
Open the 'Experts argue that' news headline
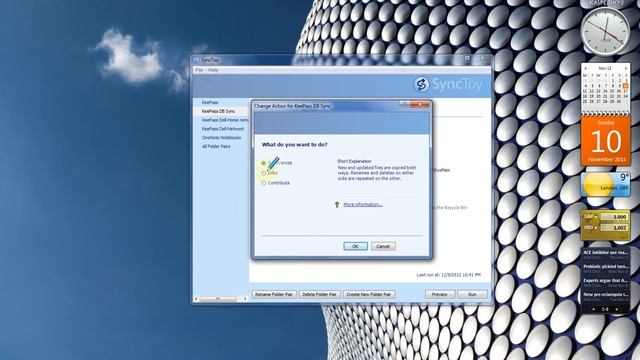click(x=605, y=280)
